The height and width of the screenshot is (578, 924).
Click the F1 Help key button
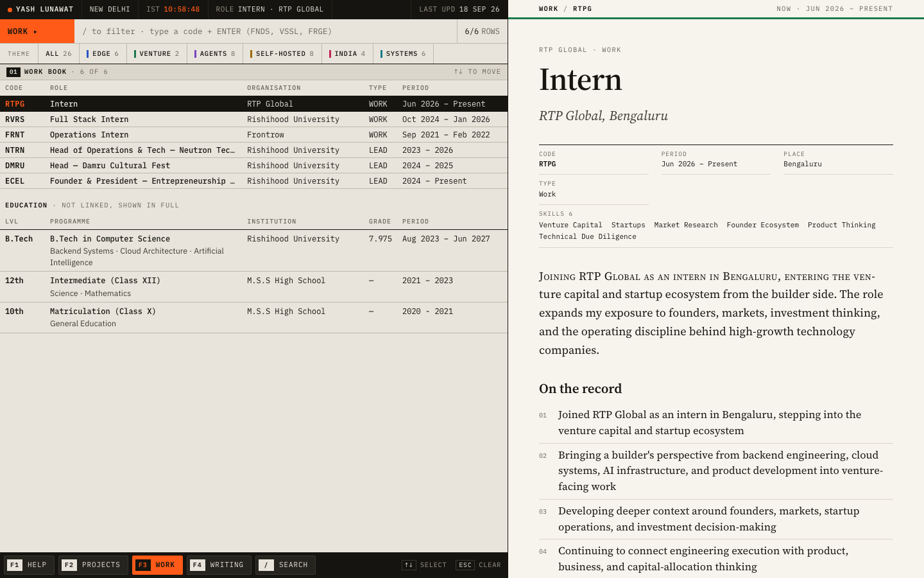pos(29,565)
